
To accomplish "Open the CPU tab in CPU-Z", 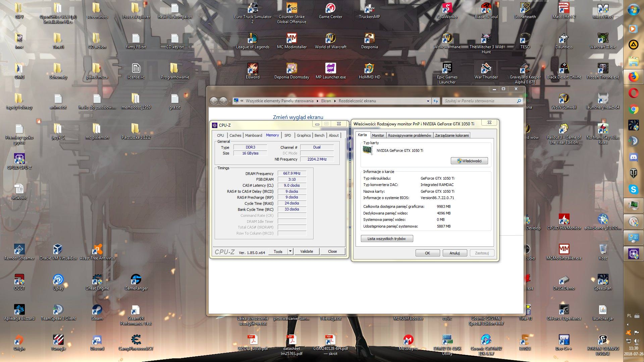I will [220, 135].
